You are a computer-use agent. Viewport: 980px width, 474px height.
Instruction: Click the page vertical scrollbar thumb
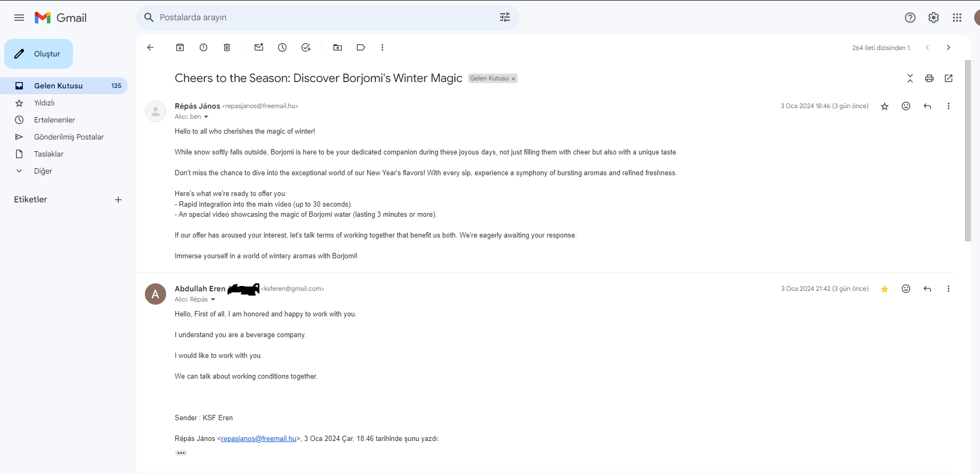pyautogui.click(x=968, y=151)
